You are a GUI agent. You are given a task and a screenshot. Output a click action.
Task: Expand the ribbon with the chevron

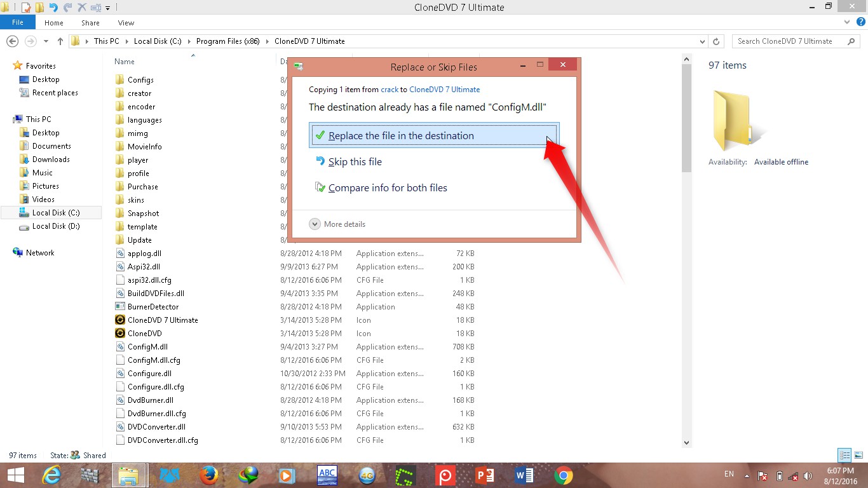point(847,22)
